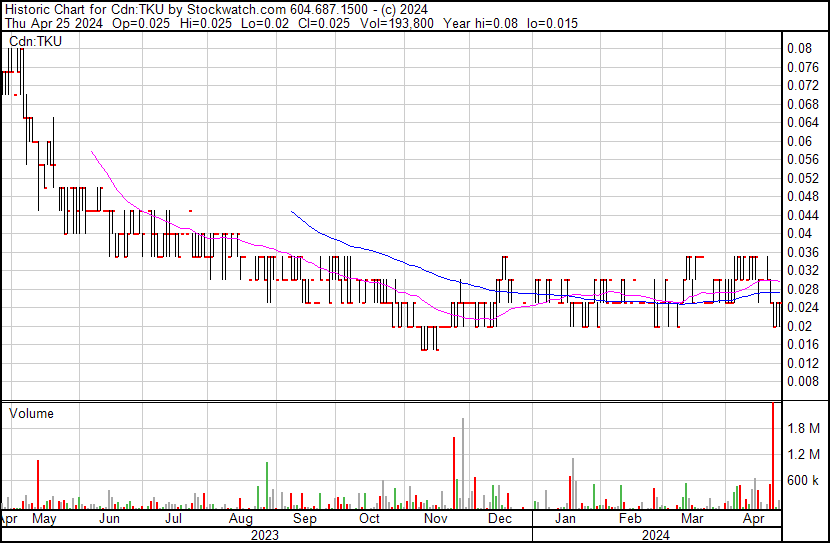Select the Aug month label on timeline
830x543 pixels.
[240, 519]
